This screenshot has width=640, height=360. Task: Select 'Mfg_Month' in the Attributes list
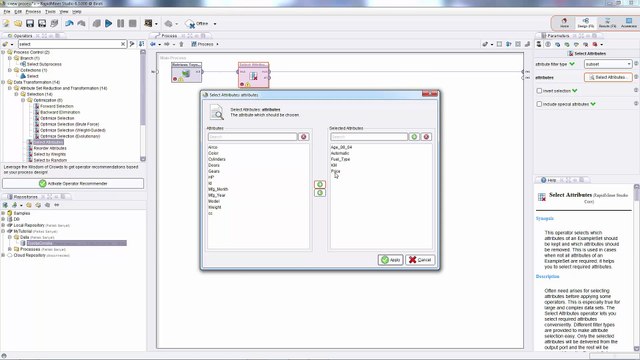point(218,189)
